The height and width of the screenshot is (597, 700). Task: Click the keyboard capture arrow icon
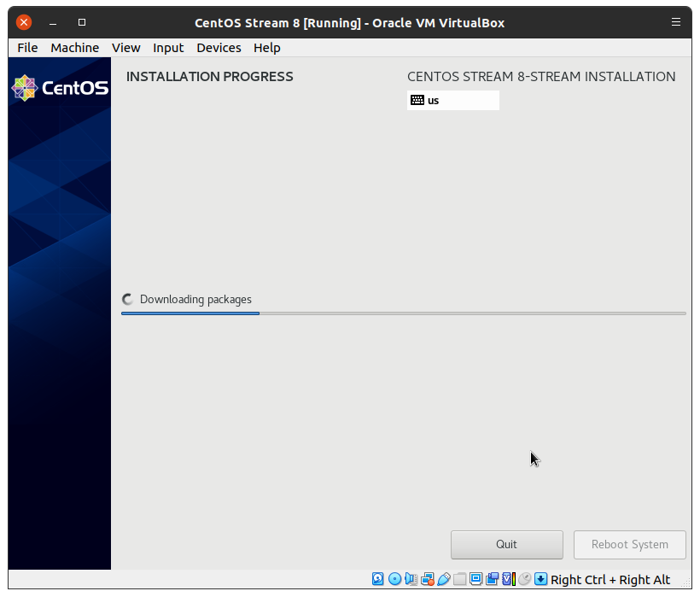541,579
